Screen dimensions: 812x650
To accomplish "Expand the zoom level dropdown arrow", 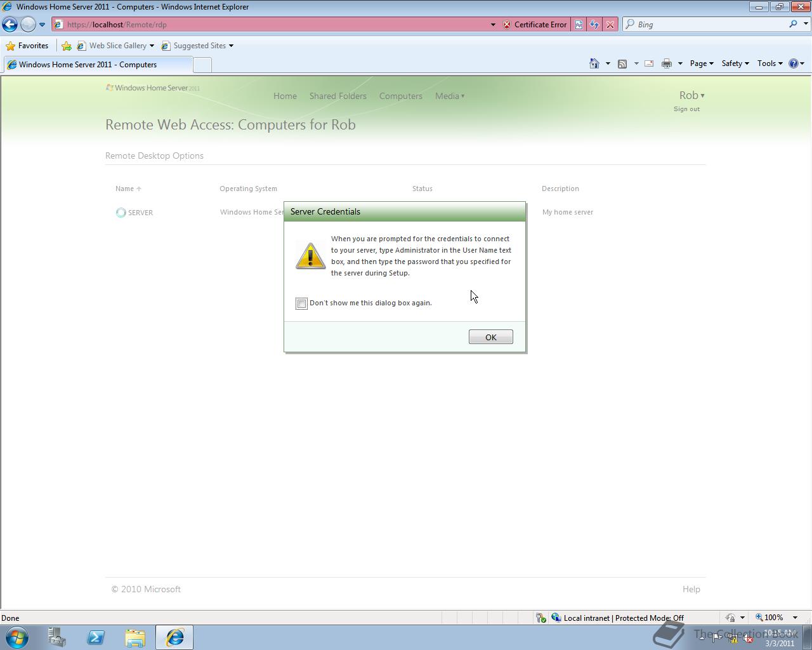I will pyautogui.click(x=795, y=617).
